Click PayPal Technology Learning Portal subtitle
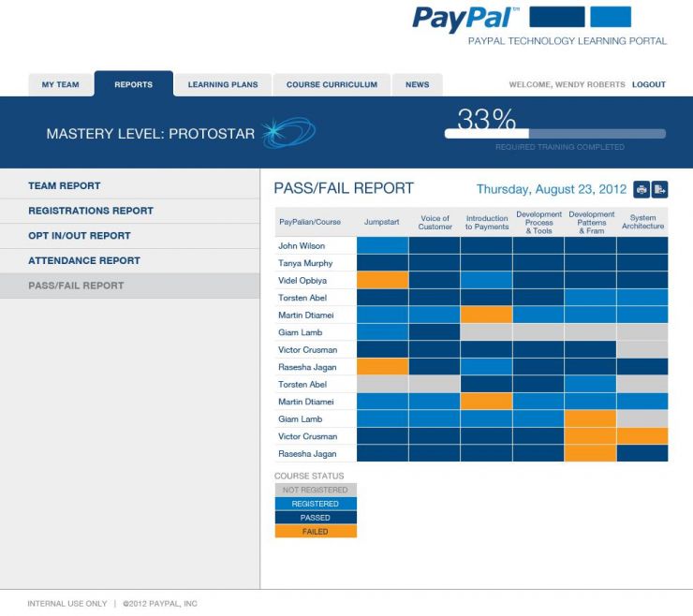This screenshot has height=616, width=693. (x=567, y=41)
